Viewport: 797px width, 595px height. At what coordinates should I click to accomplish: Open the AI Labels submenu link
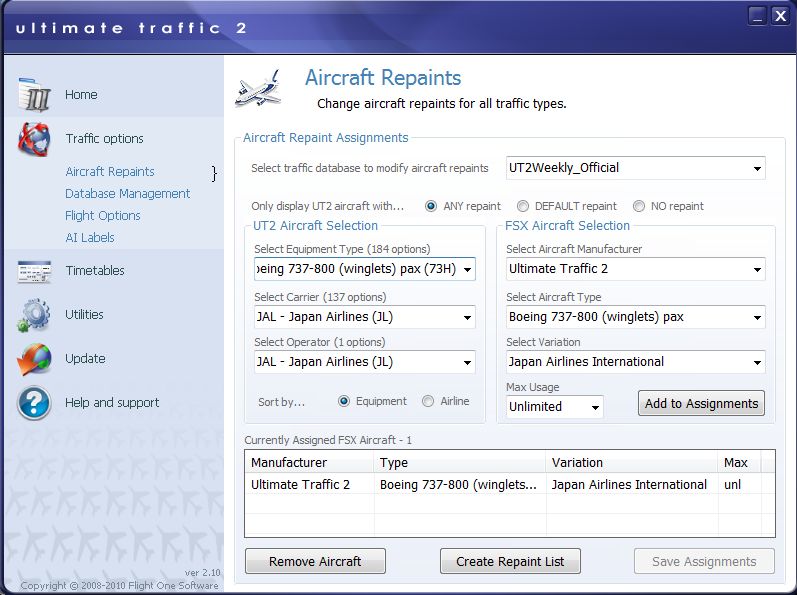(90, 238)
